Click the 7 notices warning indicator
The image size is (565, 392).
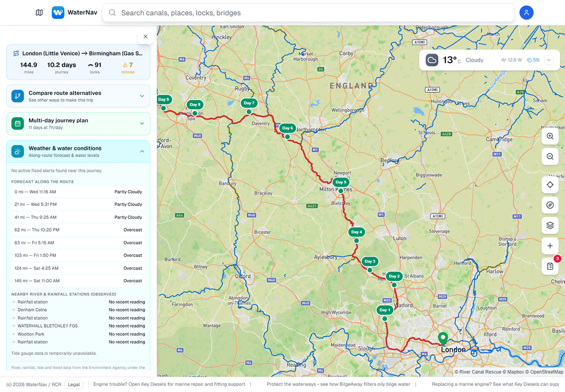coord(128,68)
